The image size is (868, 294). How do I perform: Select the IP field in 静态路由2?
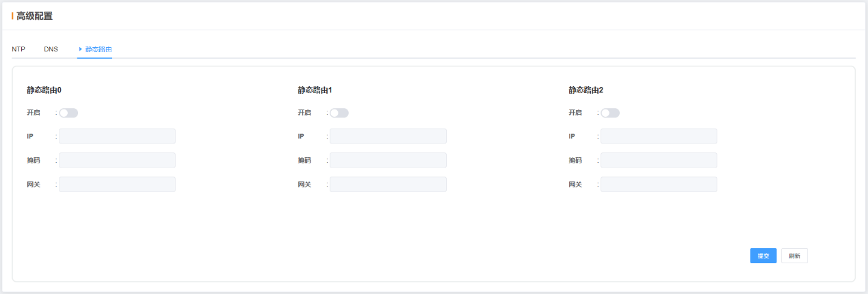[659, 136]
